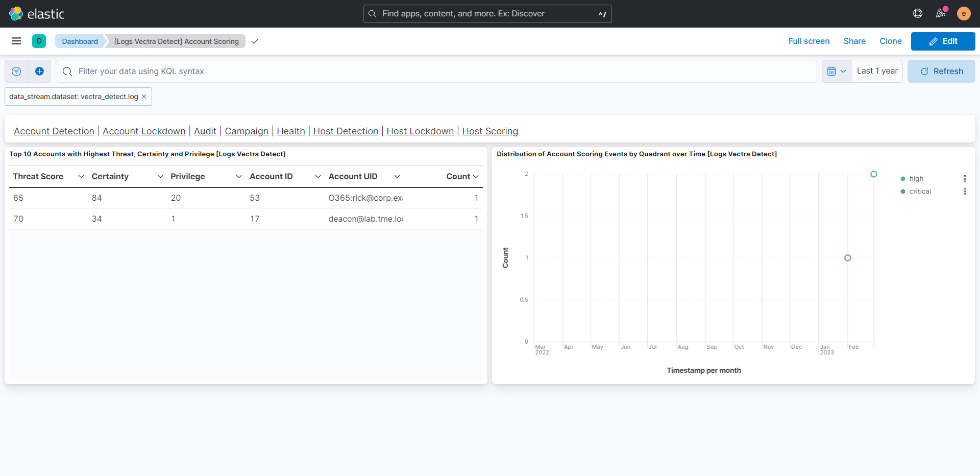The width and height of the screenshot is (980, 476).
Task: Click the [Logs Vectra Detect] Account Scoring breadcrumb
Action: tap(177, 41)
